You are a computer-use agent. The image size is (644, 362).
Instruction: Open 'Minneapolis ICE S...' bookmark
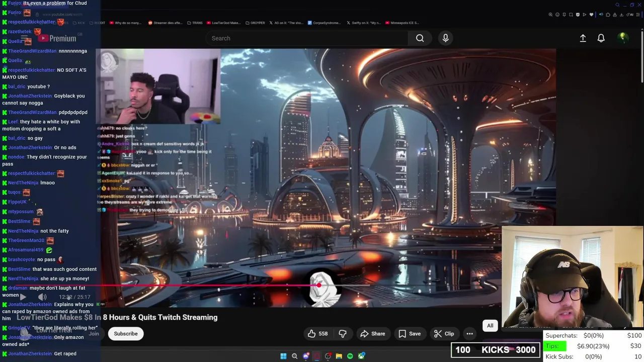pyautogui.click(x=403, y=23)
